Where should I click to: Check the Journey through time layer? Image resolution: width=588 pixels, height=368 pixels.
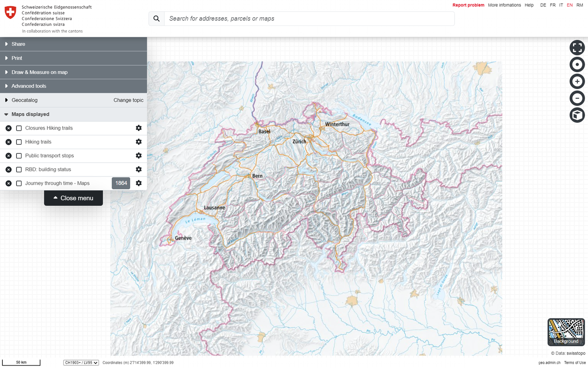point(18,183)
